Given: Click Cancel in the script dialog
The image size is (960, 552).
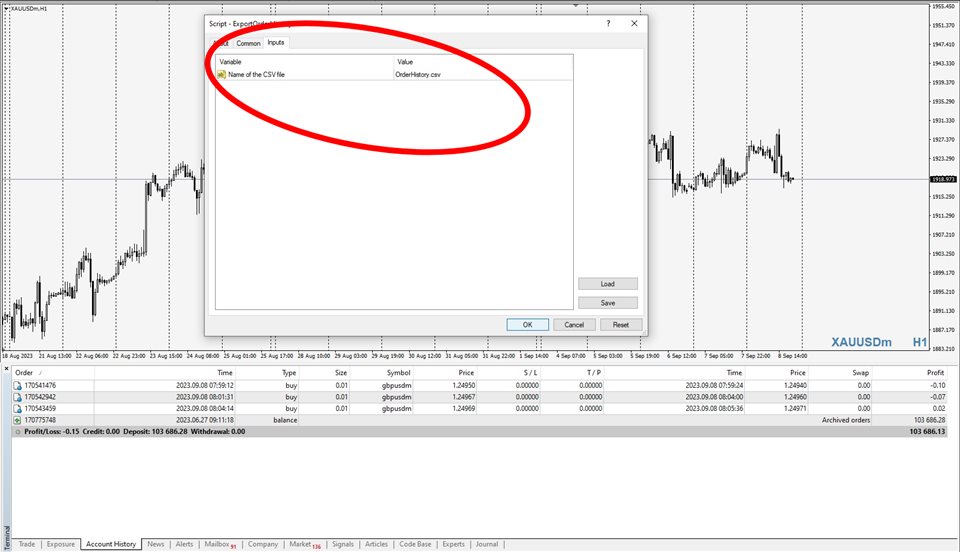Looking at the screenshot, I should tap(574, 325).
